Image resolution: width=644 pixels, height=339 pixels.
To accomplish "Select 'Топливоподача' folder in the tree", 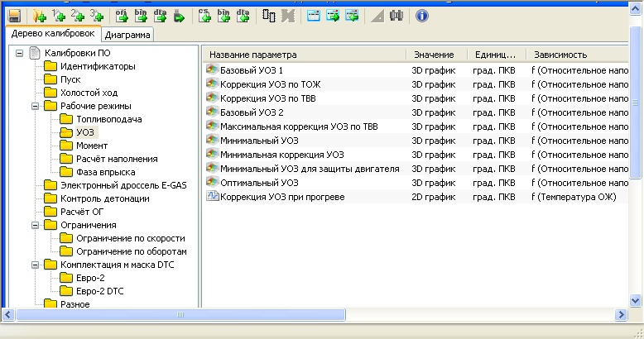I will tap(108, 119).
